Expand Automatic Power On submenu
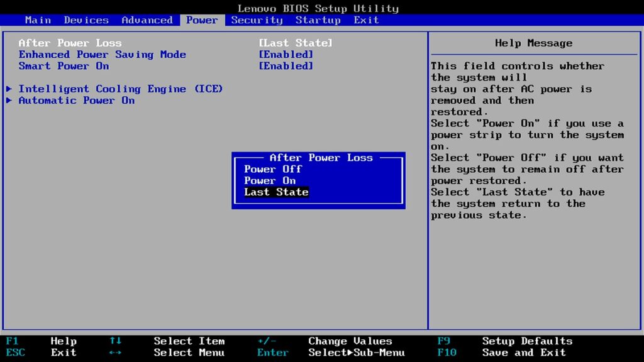 tap(76, 101)
